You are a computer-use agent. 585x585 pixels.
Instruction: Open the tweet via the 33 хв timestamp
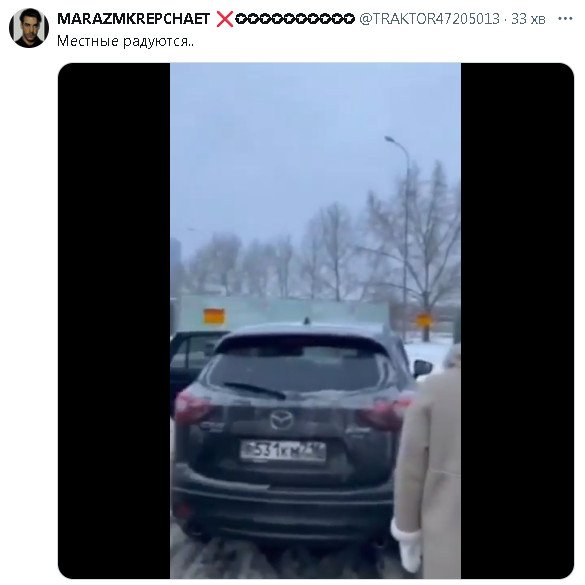(x=528, y=19)
